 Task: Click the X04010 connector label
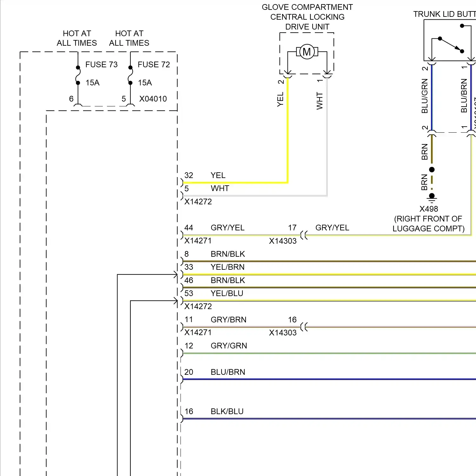153,99
